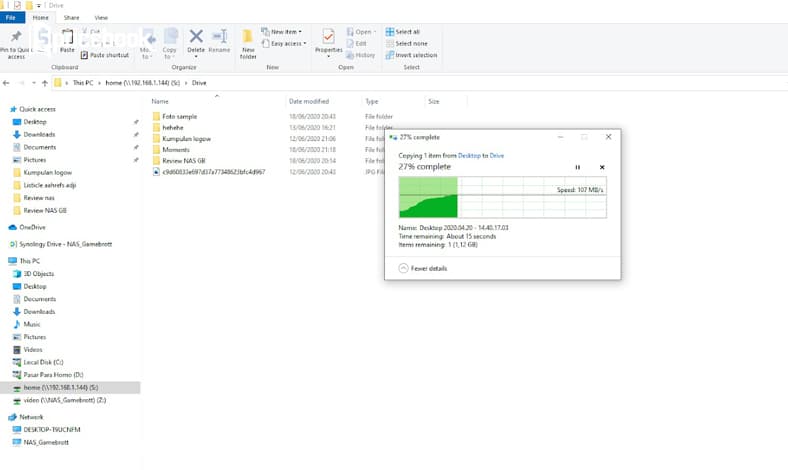The image size is (788, 470).
Task: Click Select none in the ribbon
Action: (407, 44)
